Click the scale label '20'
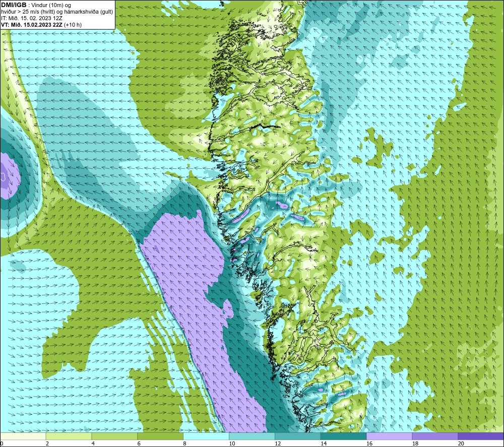The image size is (504, 447). coord(461,443)
